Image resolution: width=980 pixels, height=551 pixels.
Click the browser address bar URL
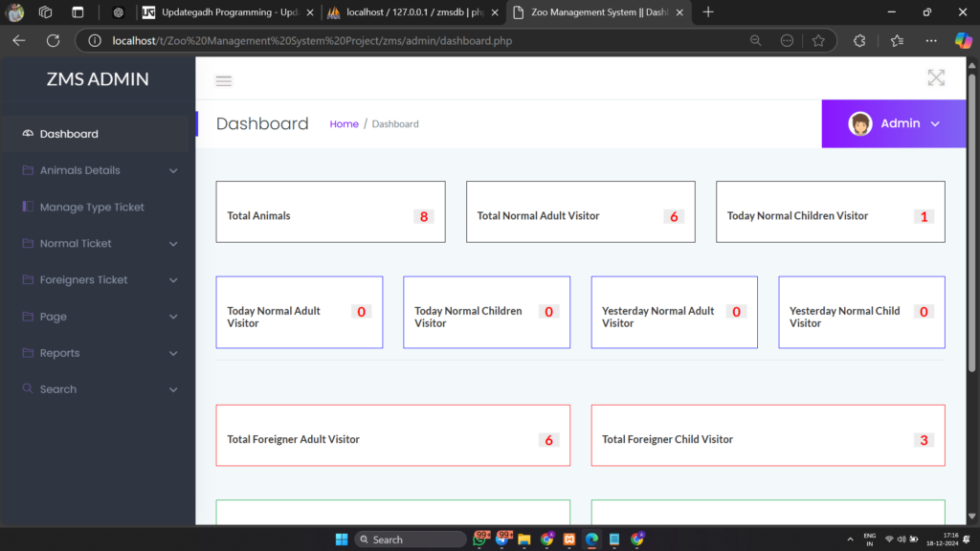312,40
